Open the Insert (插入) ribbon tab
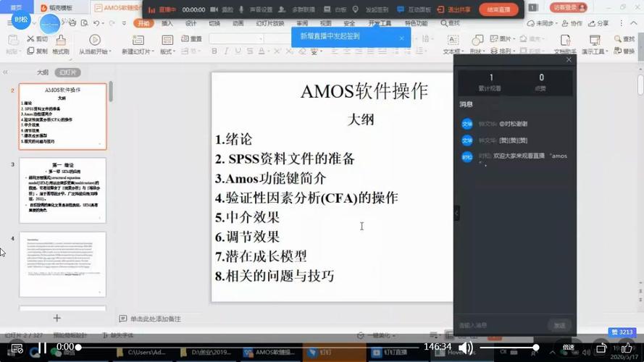644x362 pixels. (x=167, y=23)
